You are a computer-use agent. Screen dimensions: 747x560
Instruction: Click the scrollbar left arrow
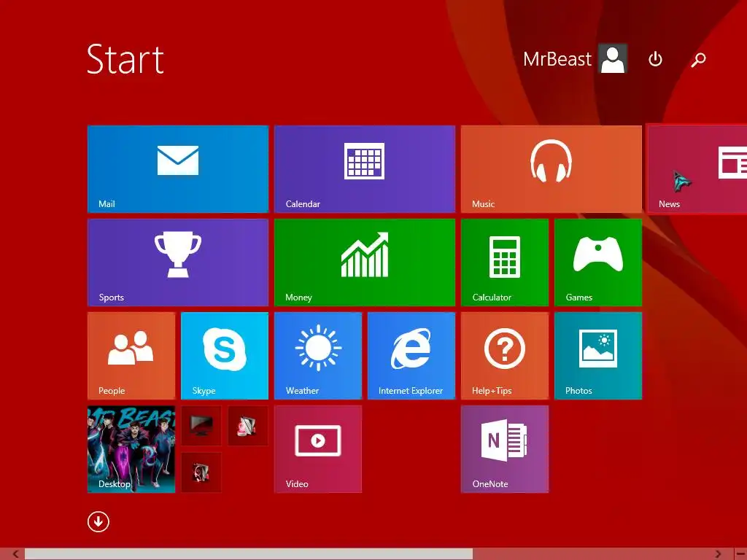point(16,554)
